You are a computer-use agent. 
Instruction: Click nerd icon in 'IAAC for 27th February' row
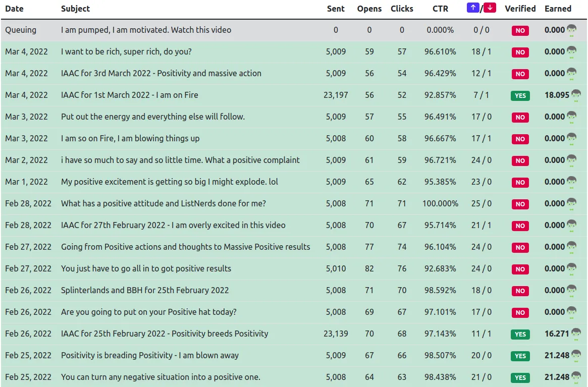tap(571, 226)
